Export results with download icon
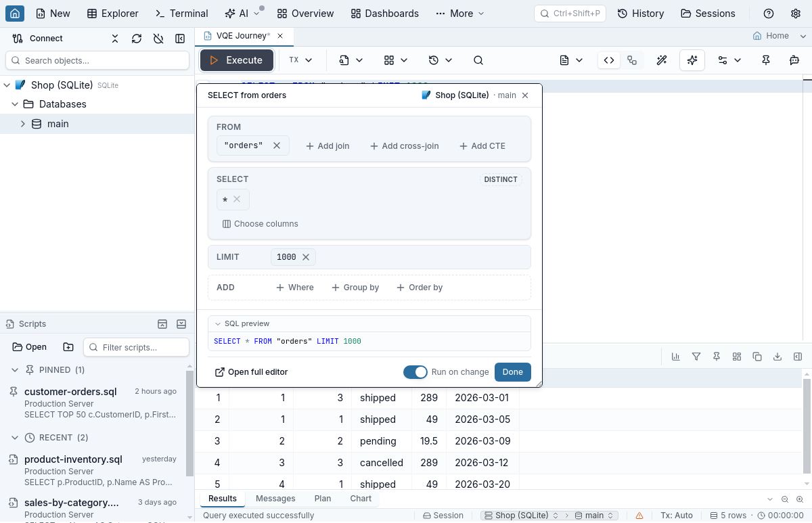Viewport: 812px width, 523px height. point(777,357)
